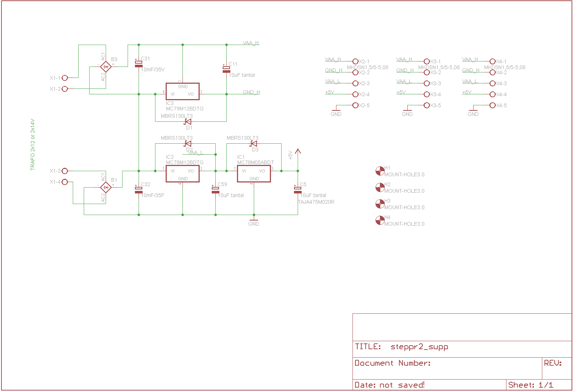The width and height of the screenshot is (573, 392).
Task: Pick connector pin X3-3
Action: point(426,83)
